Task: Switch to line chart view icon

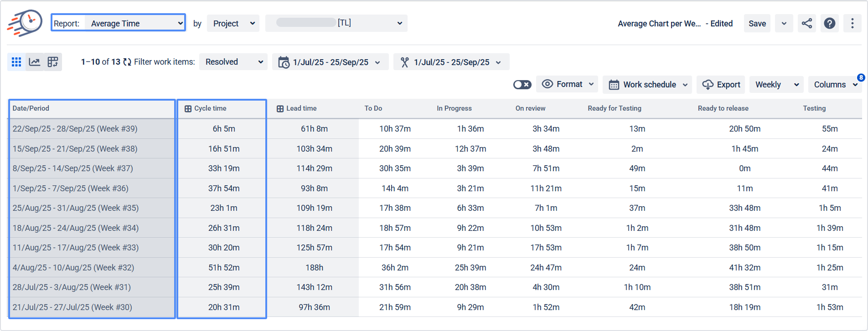Action: point(35,62)
